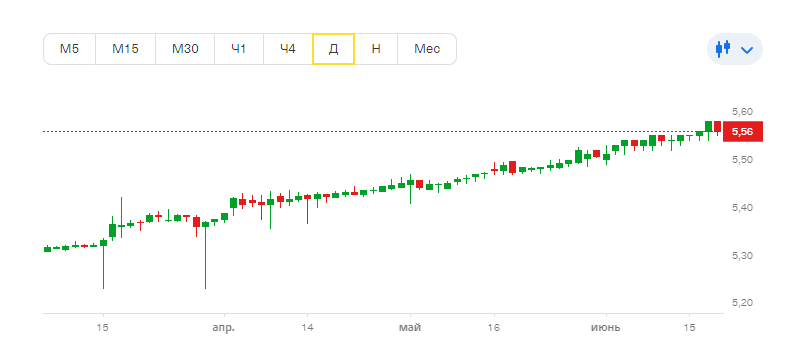Click the 5,20 price axis label
Image resolution: width=797 pixels, height=361 pixels.
pos(742,303)
